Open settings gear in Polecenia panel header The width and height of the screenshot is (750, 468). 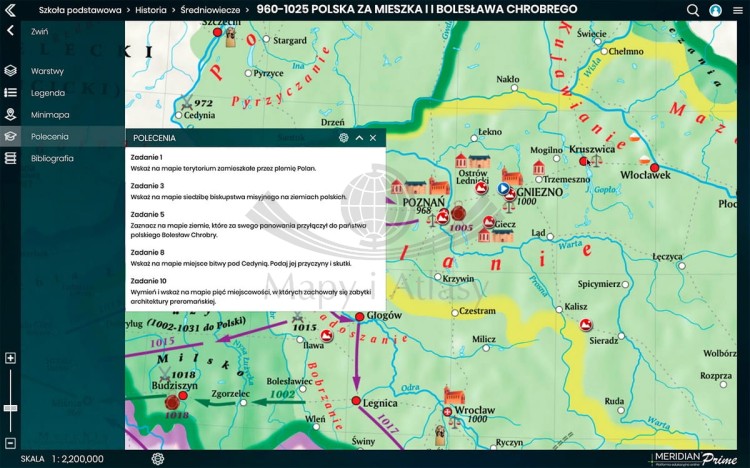(x=343, y=138)
